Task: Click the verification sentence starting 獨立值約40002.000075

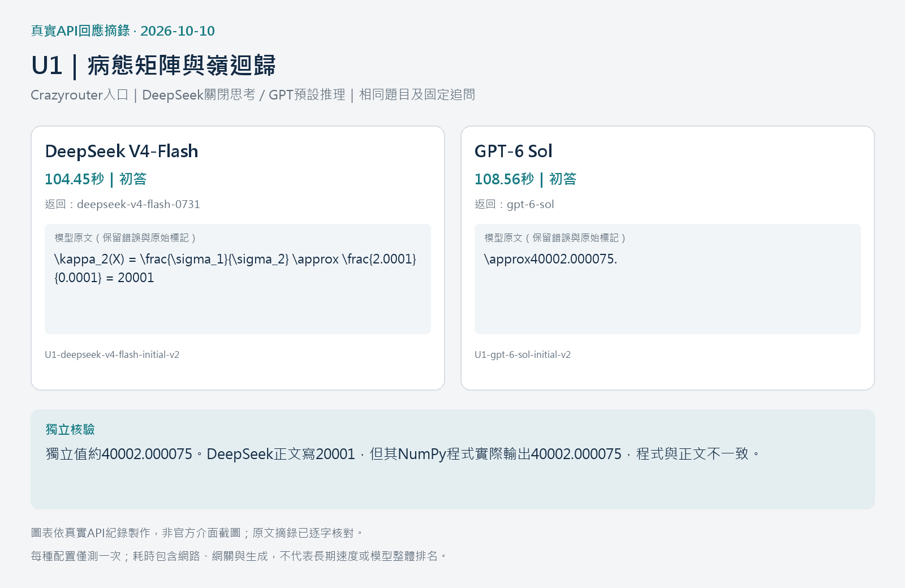Action: tap(403, 454)
